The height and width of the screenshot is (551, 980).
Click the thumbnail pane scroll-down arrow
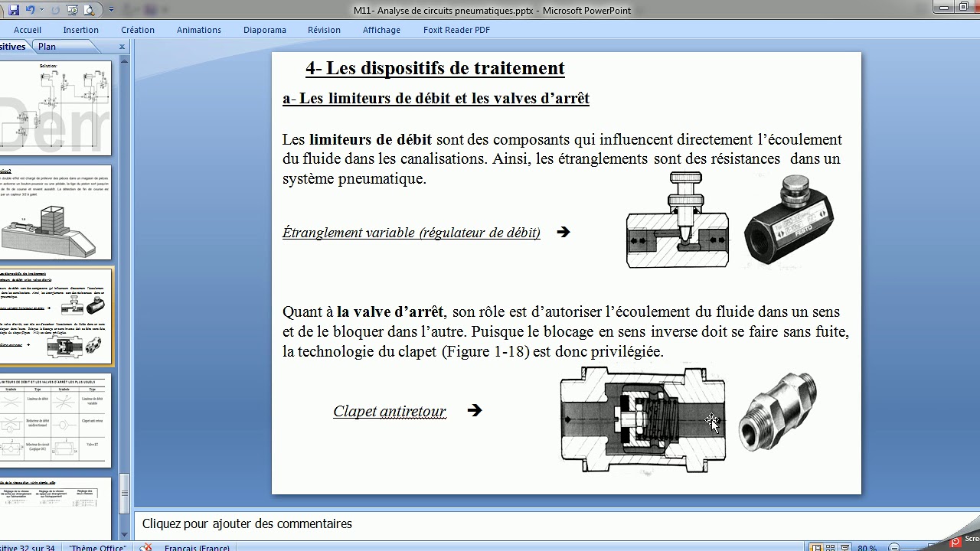pos(125,535)
